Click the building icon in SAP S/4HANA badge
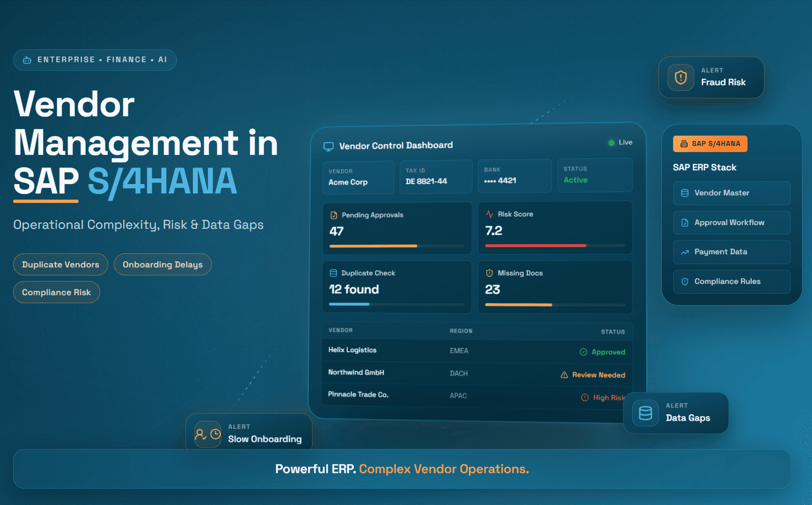Screen dimensions: 812x505 684,144
